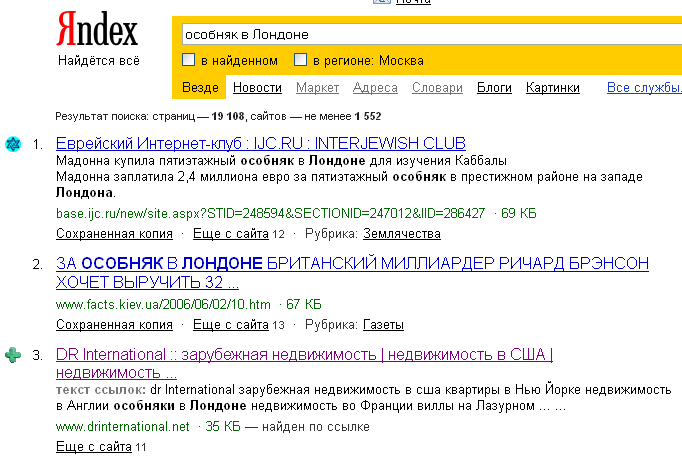The height and width of the screenshot is (468, 682).
Task: Click the green cross favicon by result 3
Action: pos(13,355)
